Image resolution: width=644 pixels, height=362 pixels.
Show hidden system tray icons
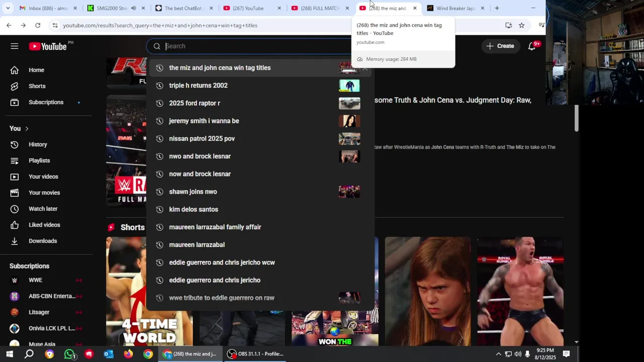pos(499,354)
